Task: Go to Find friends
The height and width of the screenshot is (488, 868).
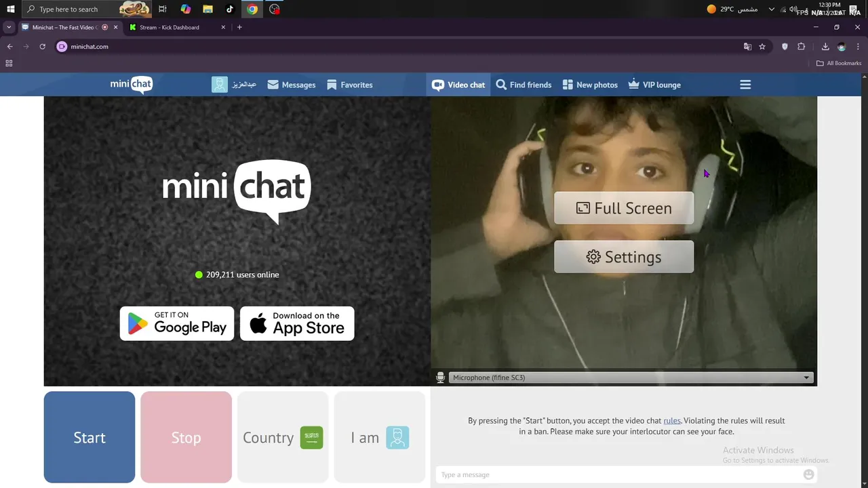Action: coord(524,85)
